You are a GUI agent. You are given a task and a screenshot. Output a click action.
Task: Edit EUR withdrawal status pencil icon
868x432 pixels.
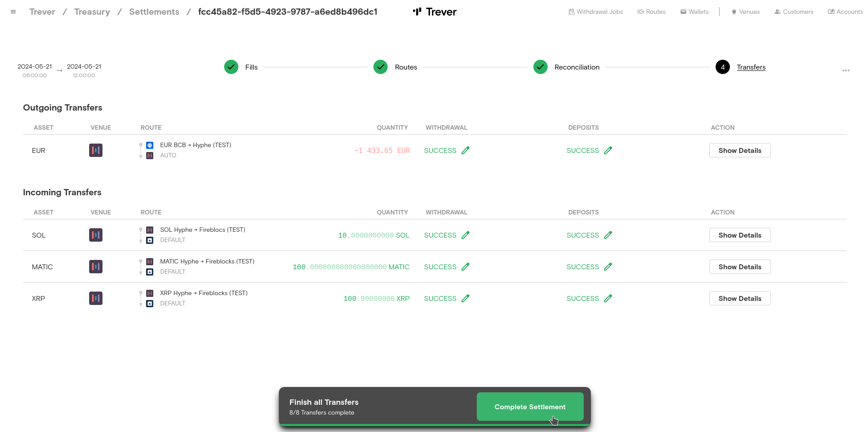(466, 151)
